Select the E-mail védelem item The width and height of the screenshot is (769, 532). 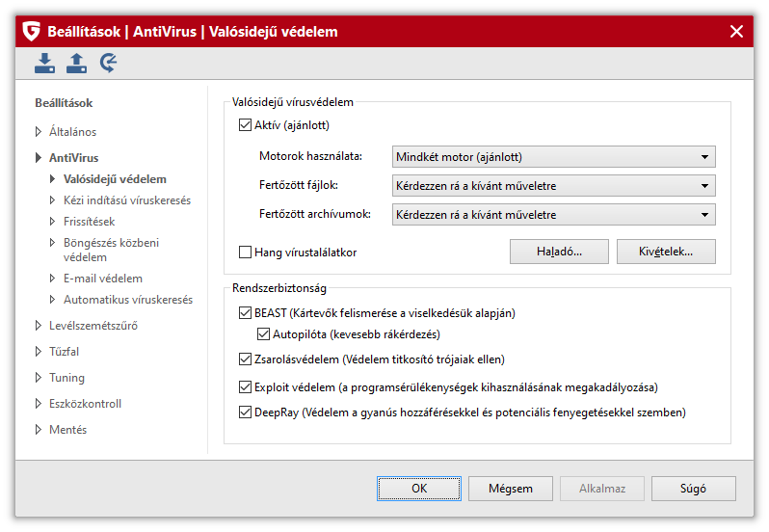pos(103,278)
